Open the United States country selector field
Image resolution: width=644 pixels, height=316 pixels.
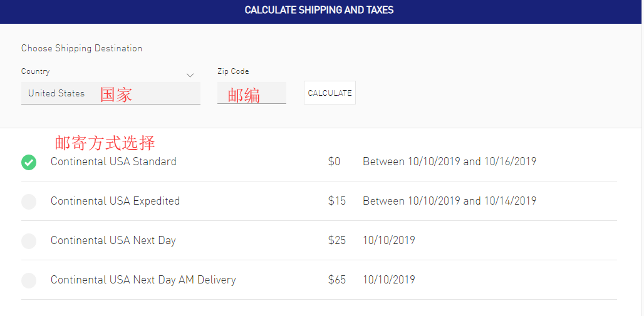coord(110,93)
